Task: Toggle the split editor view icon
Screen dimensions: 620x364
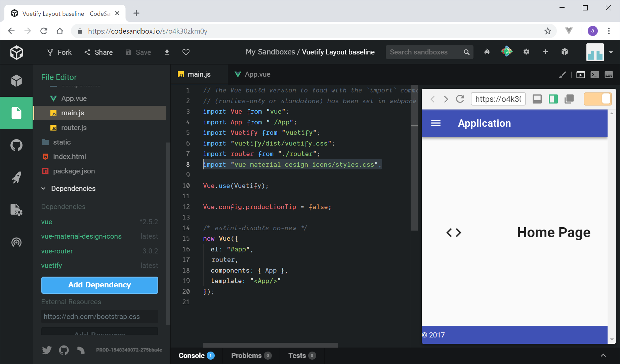Action: point(553,99)
